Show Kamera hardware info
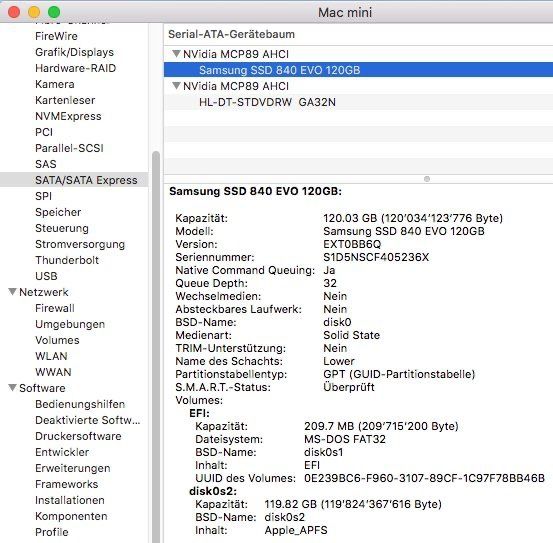This screenshot has width=553, height=543. point(55,84)
